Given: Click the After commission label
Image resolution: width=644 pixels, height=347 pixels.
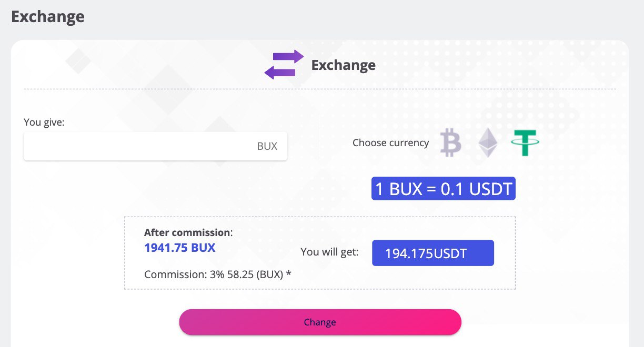Looking at the screenshot, I should [188, 232].
